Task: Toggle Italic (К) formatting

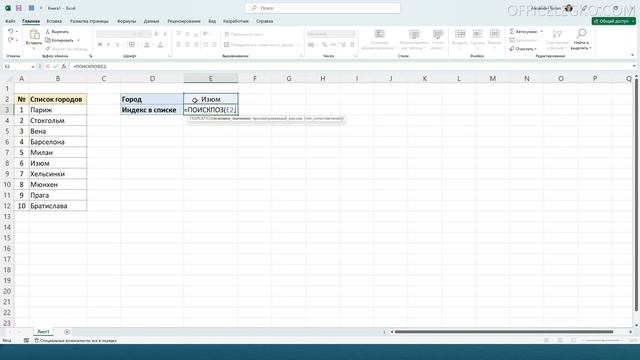Action: (x=109, y=44)
